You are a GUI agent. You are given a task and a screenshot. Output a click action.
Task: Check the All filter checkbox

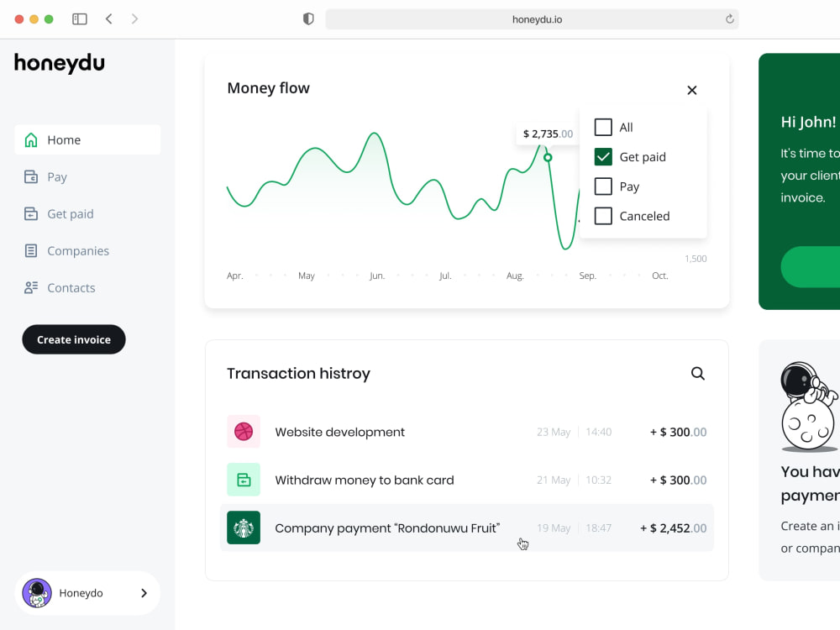603,127
